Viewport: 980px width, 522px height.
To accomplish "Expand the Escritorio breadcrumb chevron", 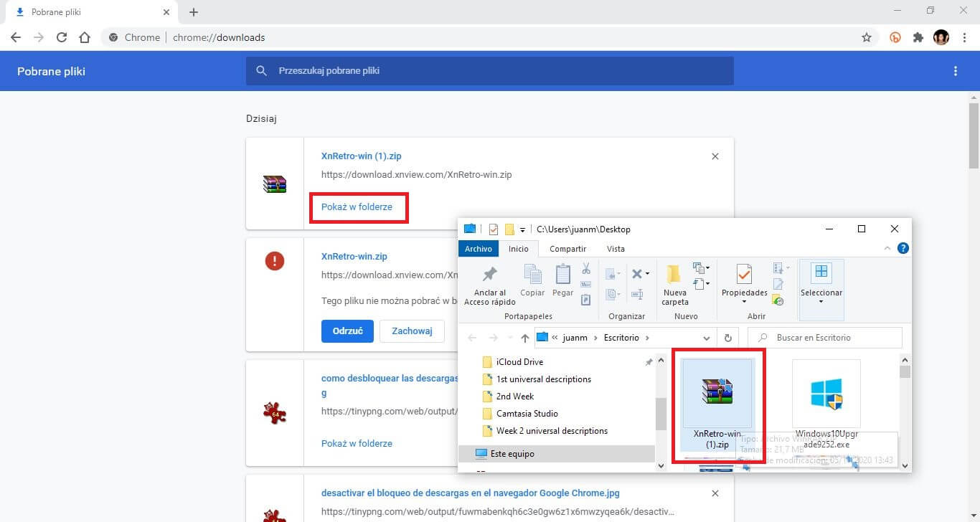I will tap(647, 338).
